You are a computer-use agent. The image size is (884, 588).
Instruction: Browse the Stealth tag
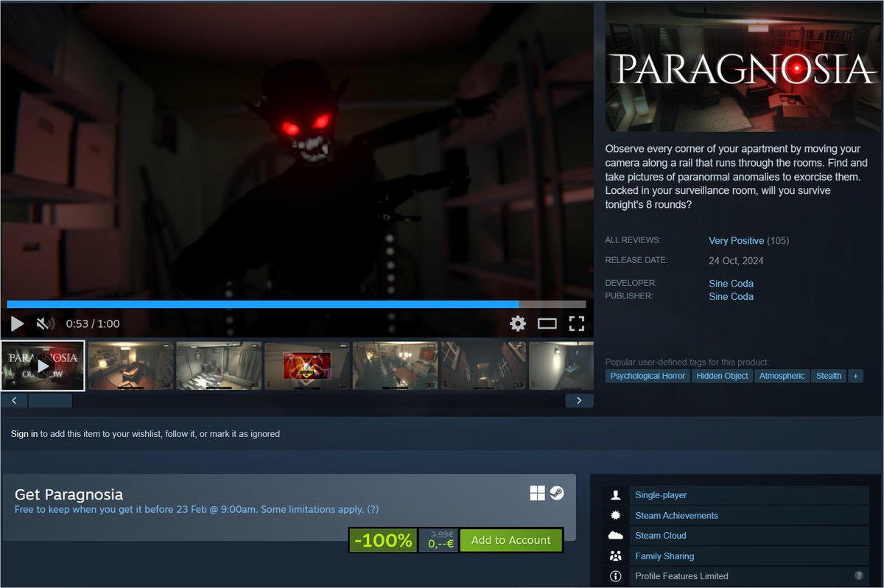coord(829,376)
